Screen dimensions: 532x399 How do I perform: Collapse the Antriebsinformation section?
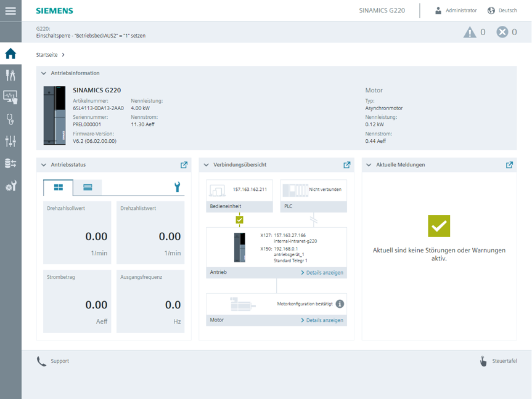pyautogui.click(x=43, y=73)
